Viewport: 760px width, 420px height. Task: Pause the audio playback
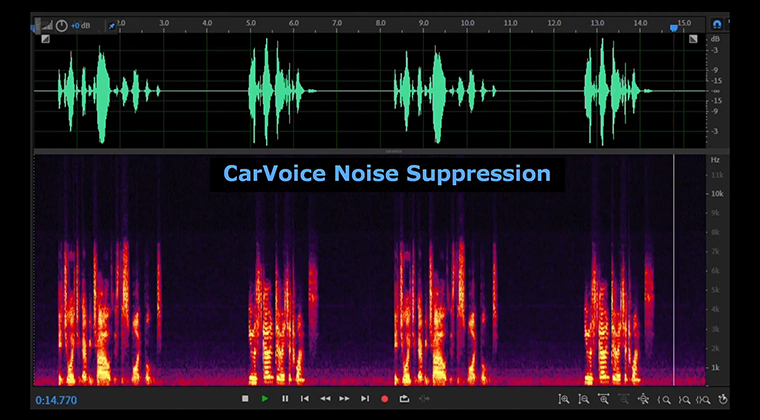point(285,399)
